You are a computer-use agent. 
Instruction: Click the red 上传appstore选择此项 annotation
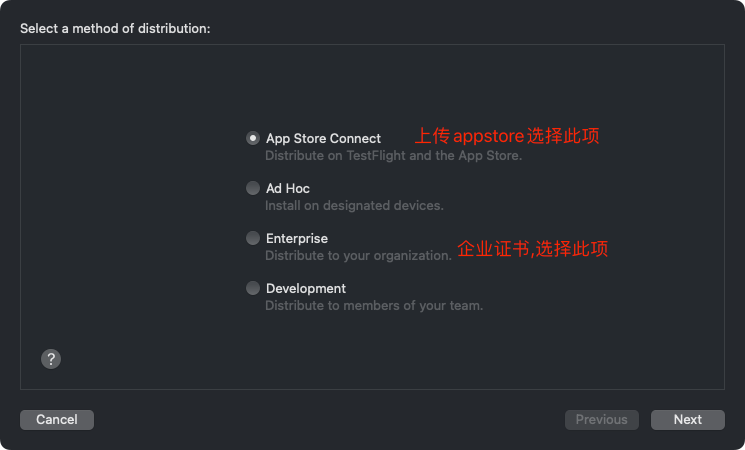coord(507,136)
